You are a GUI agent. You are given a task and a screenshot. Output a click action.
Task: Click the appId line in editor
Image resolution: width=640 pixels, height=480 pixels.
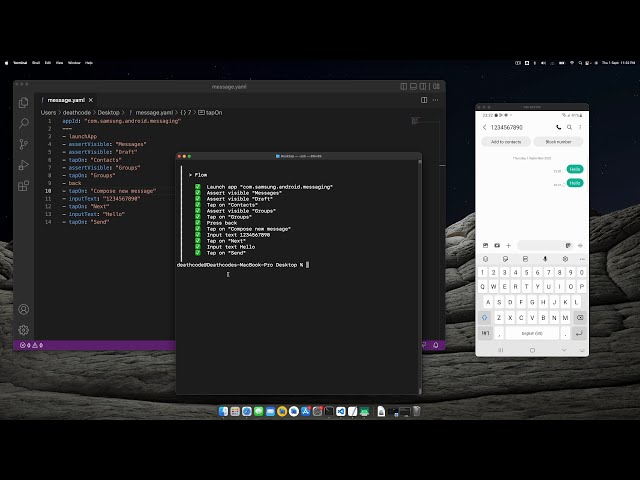(122, 121)
